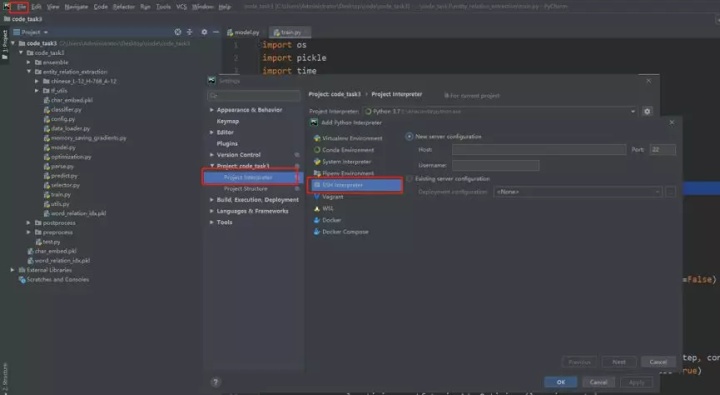
Task: Open the VCS menu
Action: 181,7
